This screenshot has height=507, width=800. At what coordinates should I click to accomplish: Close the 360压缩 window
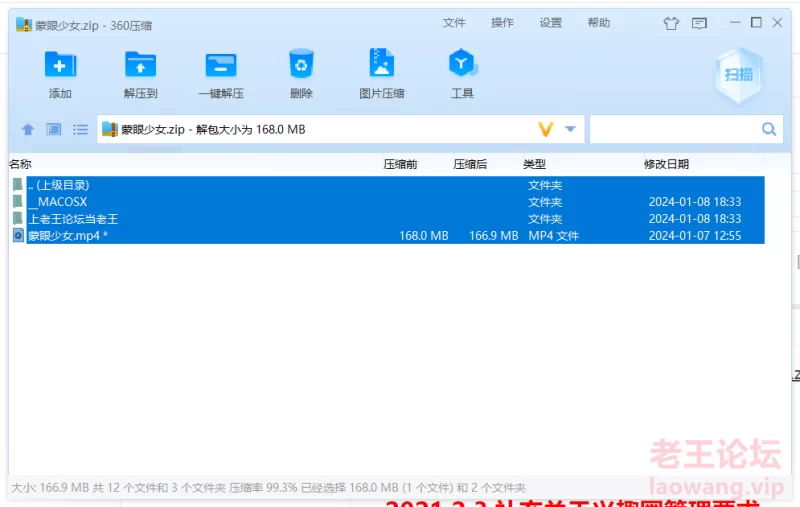coord(777,22)
